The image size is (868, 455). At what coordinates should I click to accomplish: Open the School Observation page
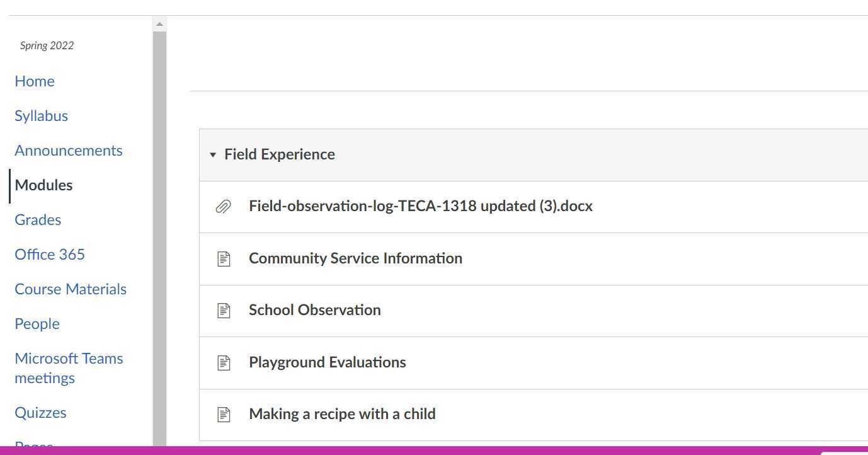point(314,310)
